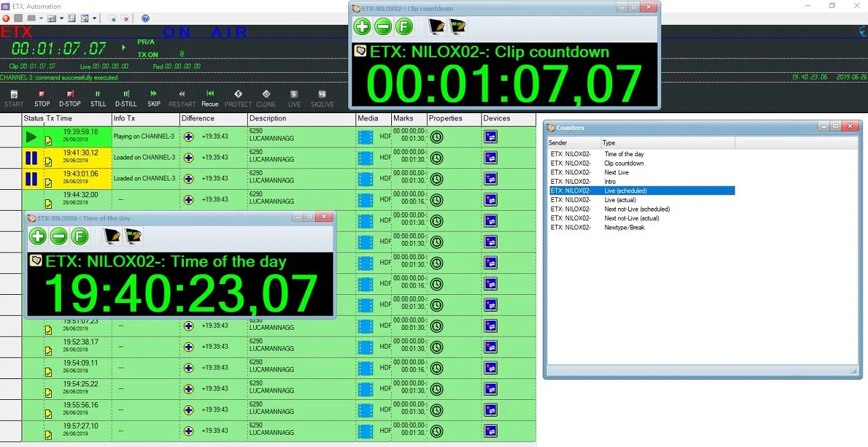Image resolution: width=868 pixels, height=447 pixels.
Task: Open the dropdown next to the image view icon
Action: (61, 18)
